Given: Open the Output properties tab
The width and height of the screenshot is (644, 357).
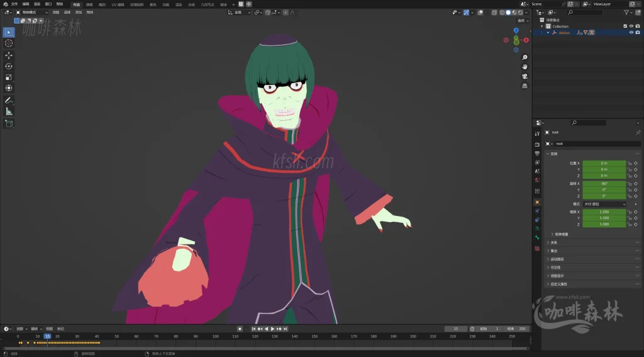Looking at the screenshot, I should tap(537, 154).
